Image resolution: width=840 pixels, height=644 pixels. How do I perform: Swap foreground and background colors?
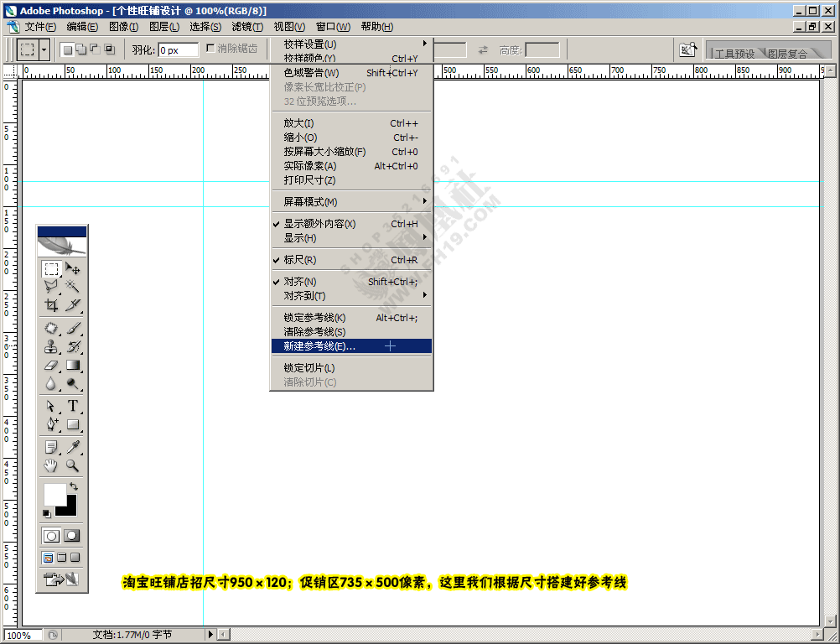(x=74, y=486)
